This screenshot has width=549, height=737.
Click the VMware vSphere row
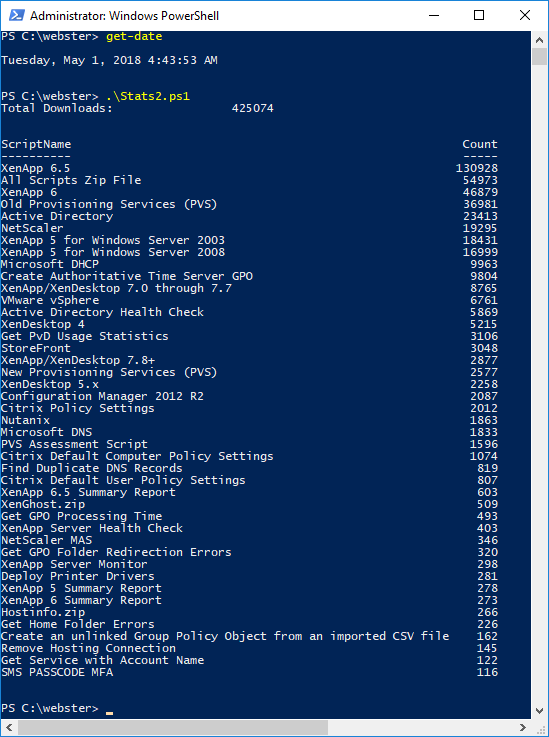[249, 300]
